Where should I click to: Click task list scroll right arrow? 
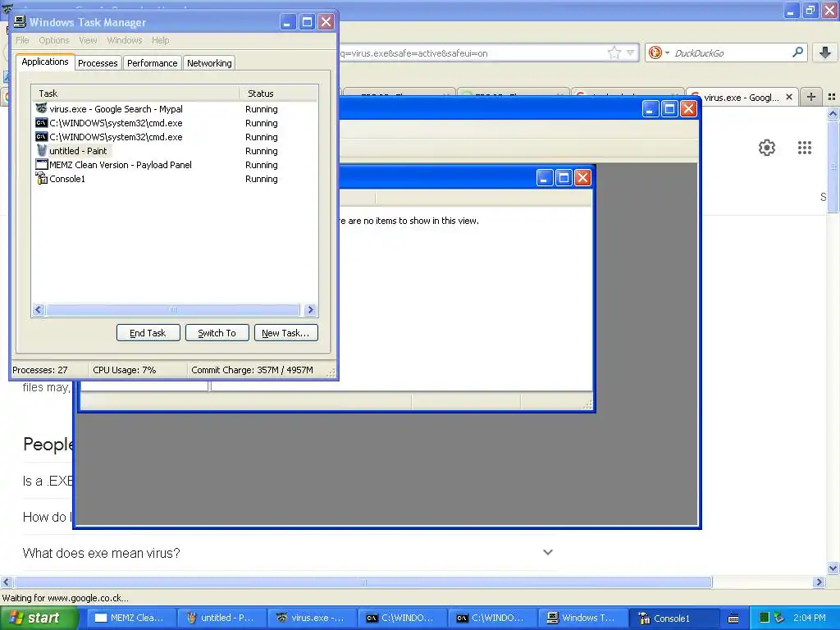[310, 309]
